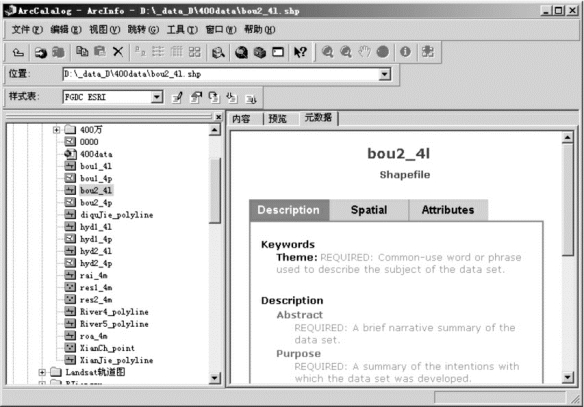Launch ArcMap from the globe icon
Screen dimensions: 584x407
(x=241, y=52)
